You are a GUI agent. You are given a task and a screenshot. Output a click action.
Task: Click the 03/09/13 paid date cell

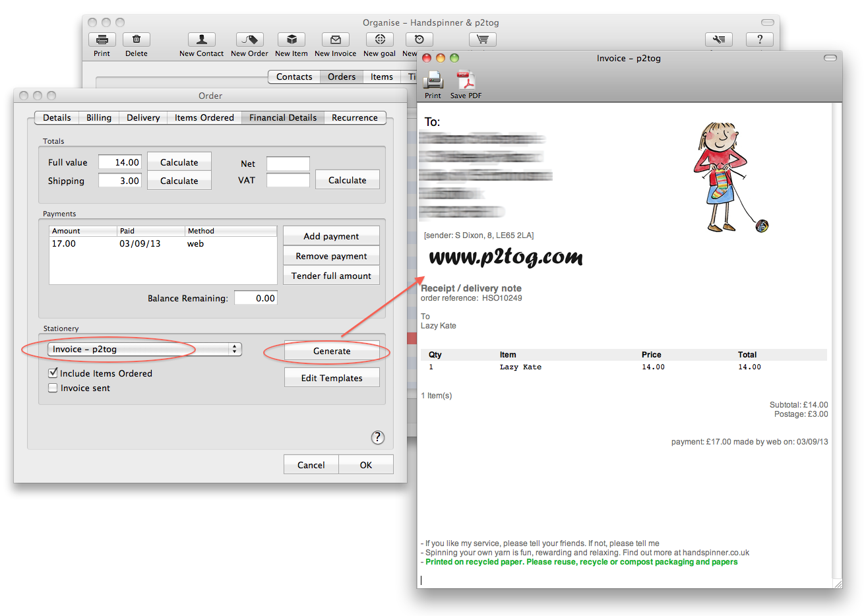[x=140, y=243]
